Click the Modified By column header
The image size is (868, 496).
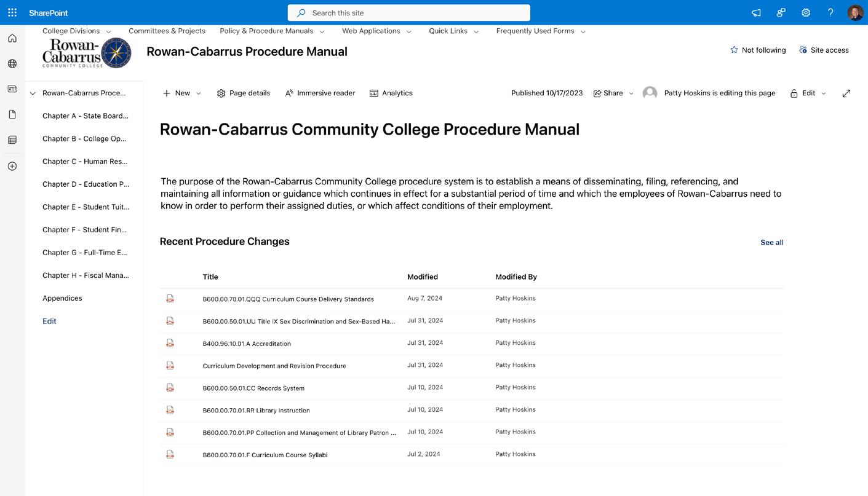pyautogui.click(x=516, y=277)
